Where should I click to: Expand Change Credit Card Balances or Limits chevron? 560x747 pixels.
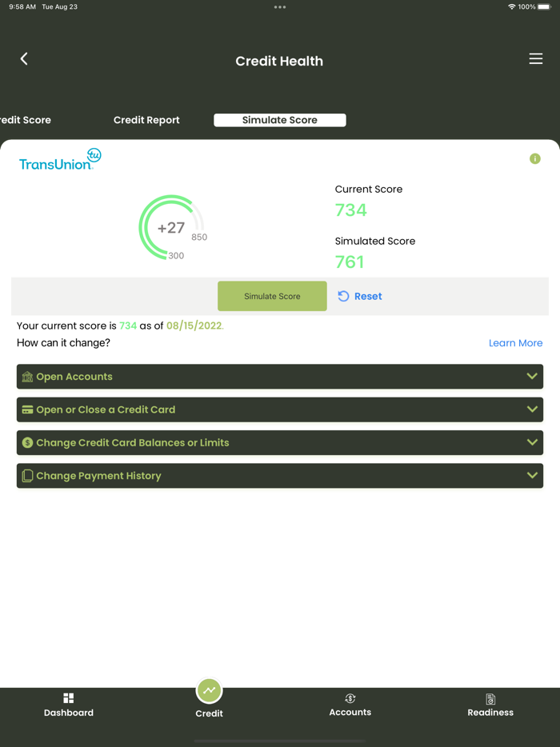click(532, 441)
